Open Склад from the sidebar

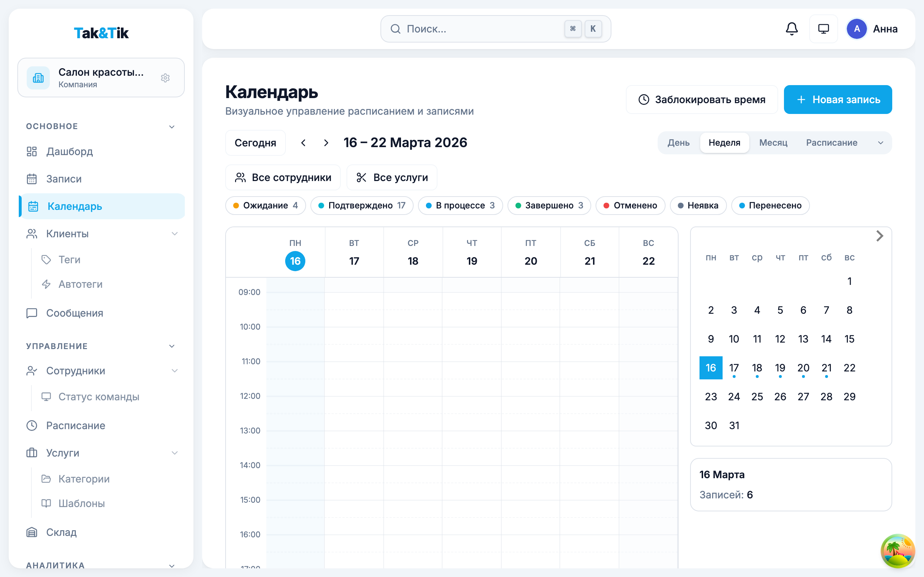click(61, 532)
